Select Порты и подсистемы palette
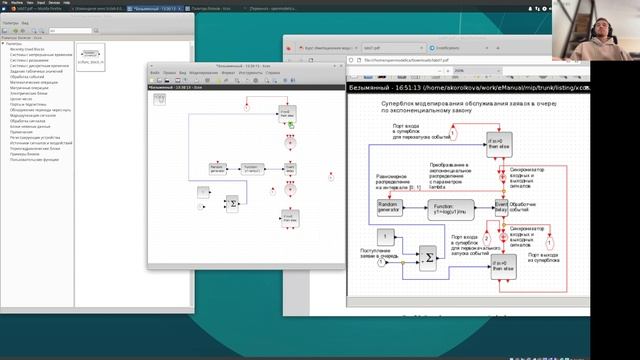Image resolution: width=640 pixels, height=360 pixels. click(28, 104)
